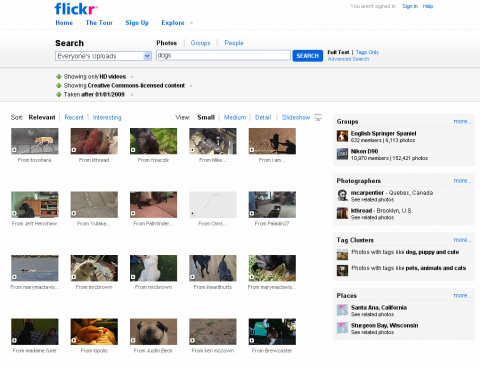Screen dimensions: 480x367
Task: Switch to the People search tab
Action: pyautogui.click(x=234, y=43)
